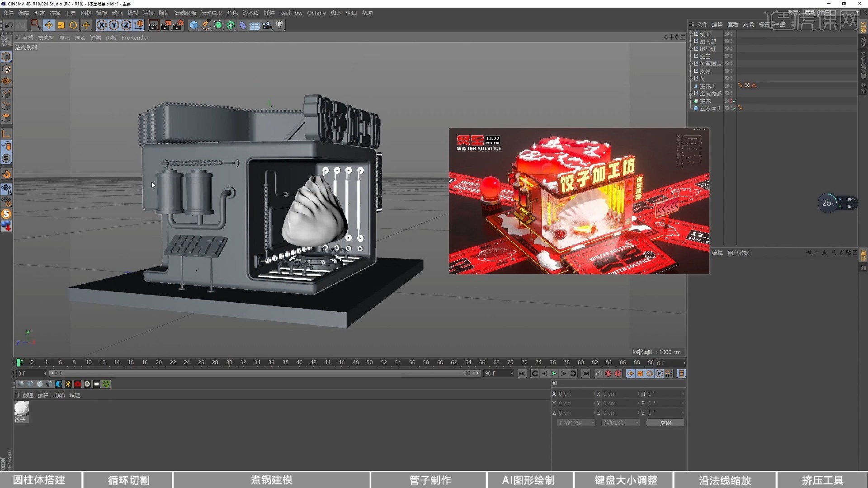Open the spline Pen tool
Screen dimensions: 868x488
point(206,25)
